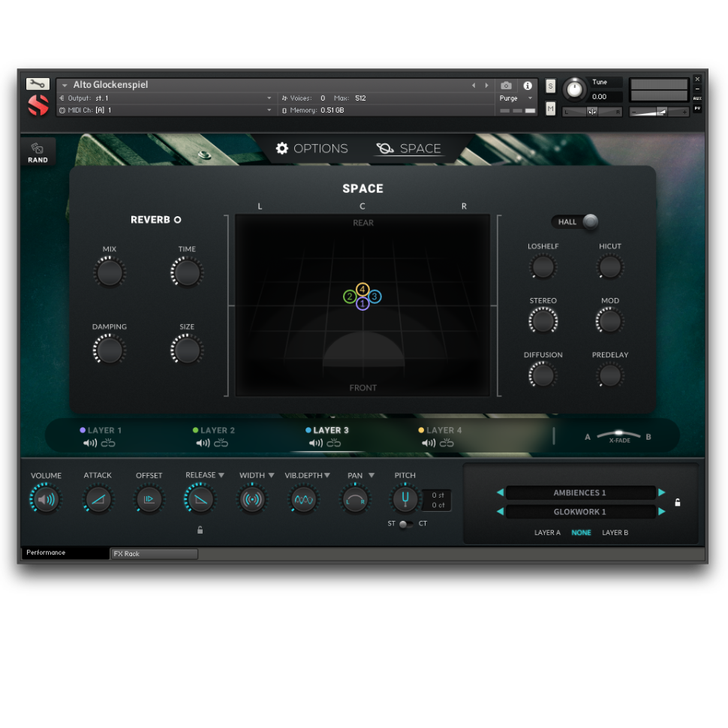
Task: Toggle the ST/CT pitch switch
Action: (x=405, y=524)
